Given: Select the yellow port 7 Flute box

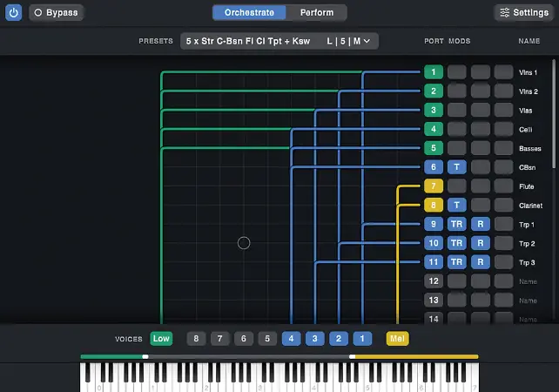Looking at the screenshot, I should point(434,186).
